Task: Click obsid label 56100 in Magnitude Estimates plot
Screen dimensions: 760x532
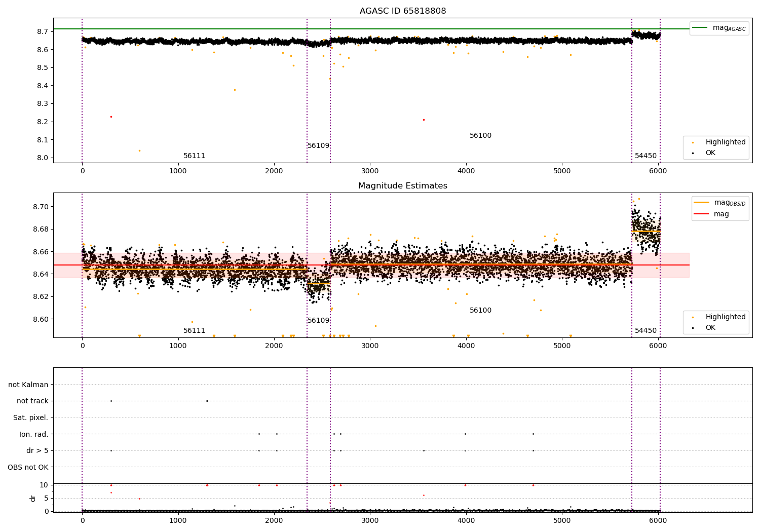Action: click(x=480, y=311)
